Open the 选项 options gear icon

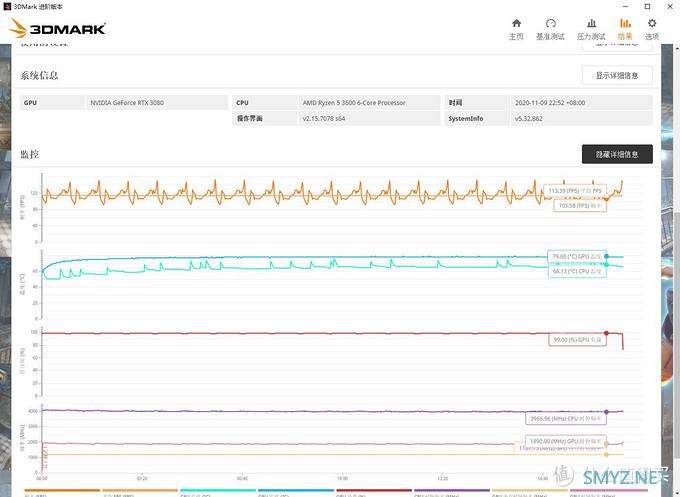[652, 23]
